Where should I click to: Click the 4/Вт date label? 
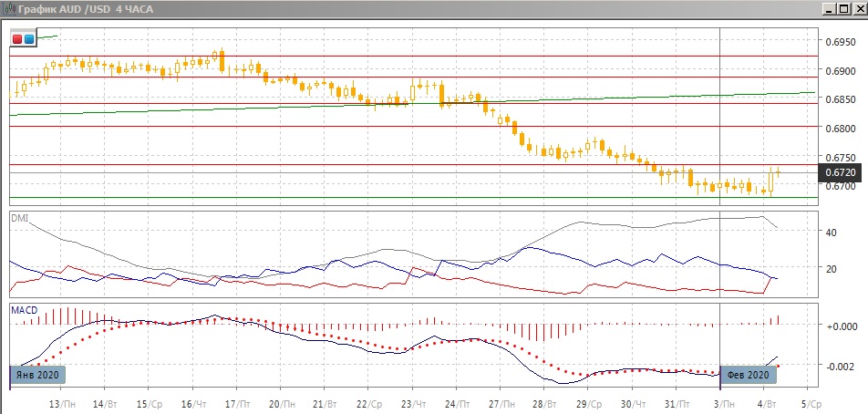point(766,402)
